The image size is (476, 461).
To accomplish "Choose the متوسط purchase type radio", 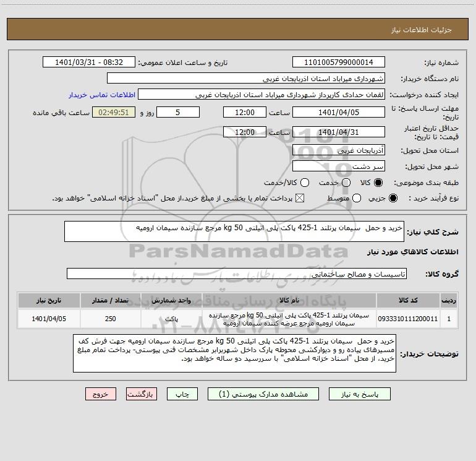I will tap(357, 198).
